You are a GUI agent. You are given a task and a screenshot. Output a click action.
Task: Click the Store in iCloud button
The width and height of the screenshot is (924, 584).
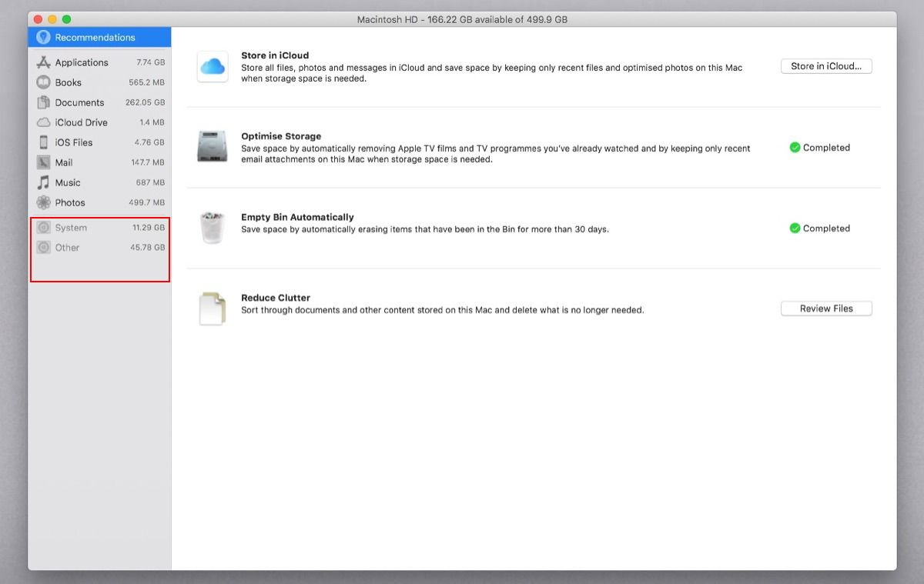pyautogui.click(x=825, y=65)
